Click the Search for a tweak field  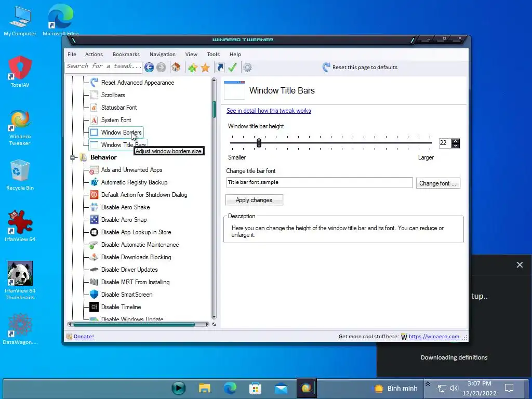pyautogui.click(x=103, y=67)
